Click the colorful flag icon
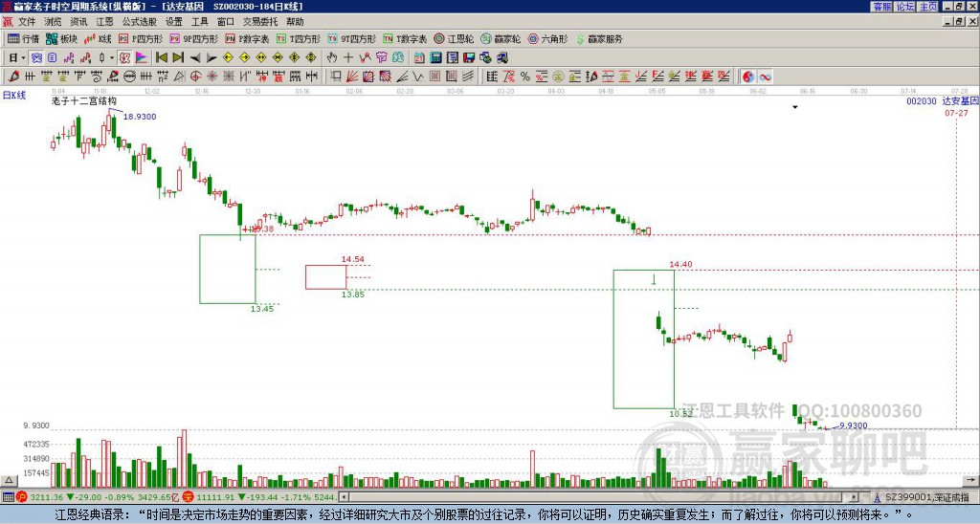980x524 pixels. [x=142, y=58]
